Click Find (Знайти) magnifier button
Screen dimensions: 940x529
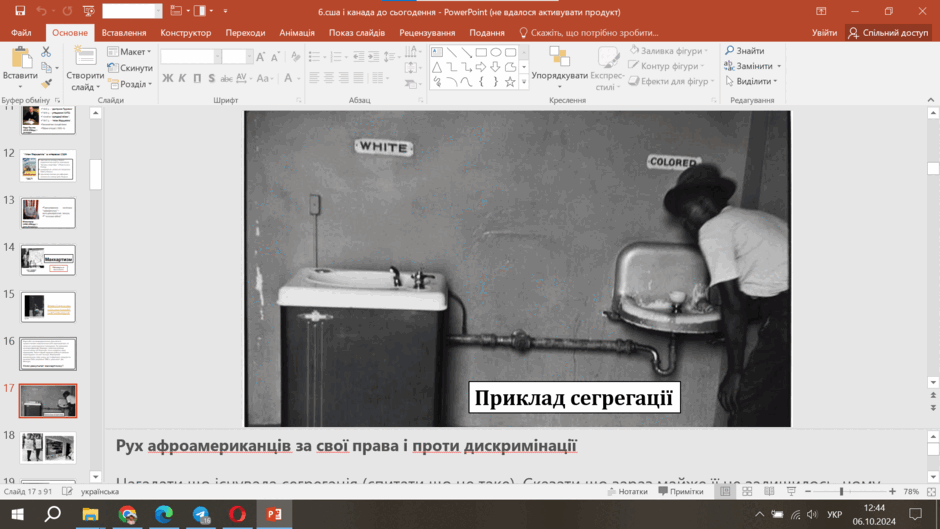coord(745,51)
